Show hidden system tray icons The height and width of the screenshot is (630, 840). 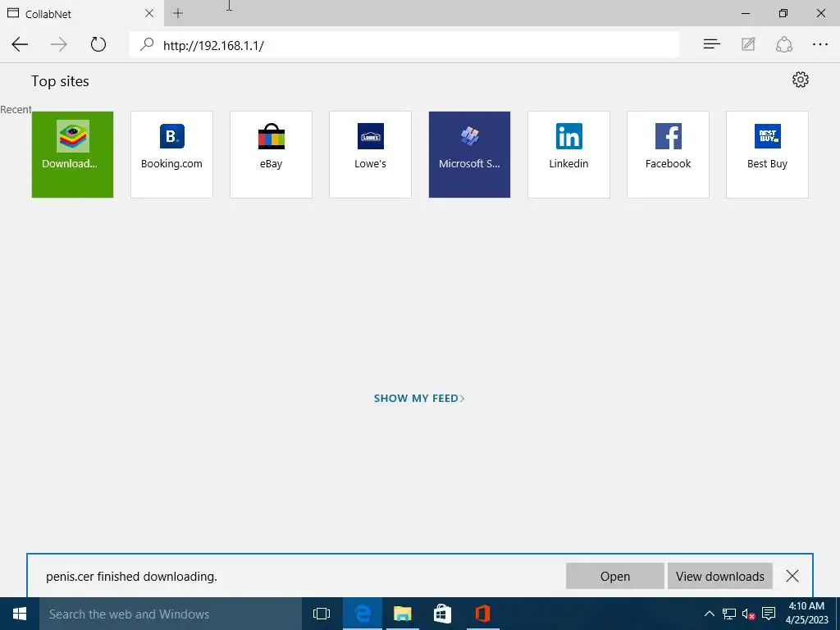coord(710,614)
